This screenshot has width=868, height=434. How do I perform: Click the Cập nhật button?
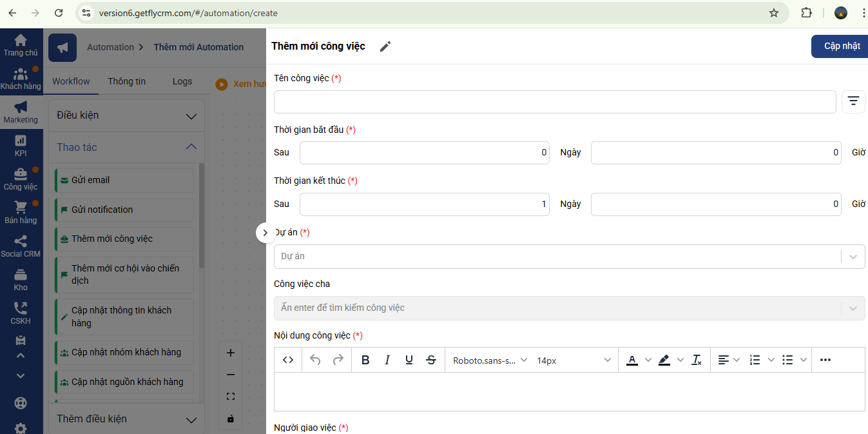tap(842, 46)
